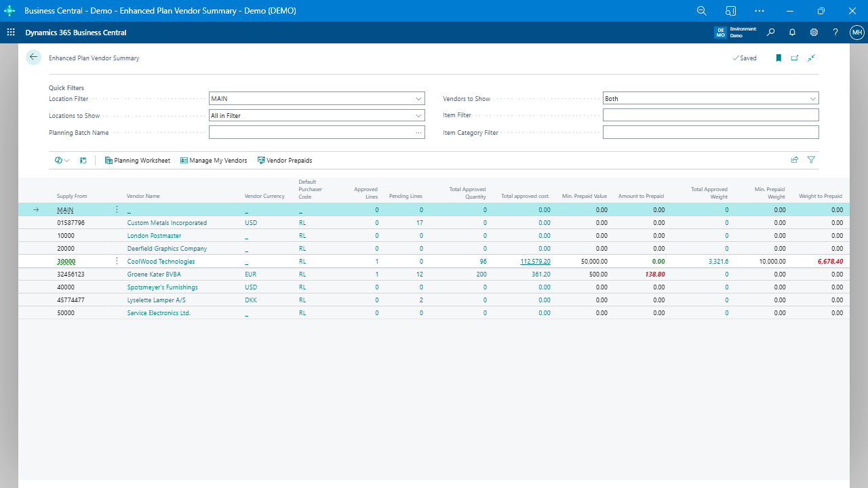Click the Search magnifier in the header
This screenshot has width=868, height=488.
770,32
